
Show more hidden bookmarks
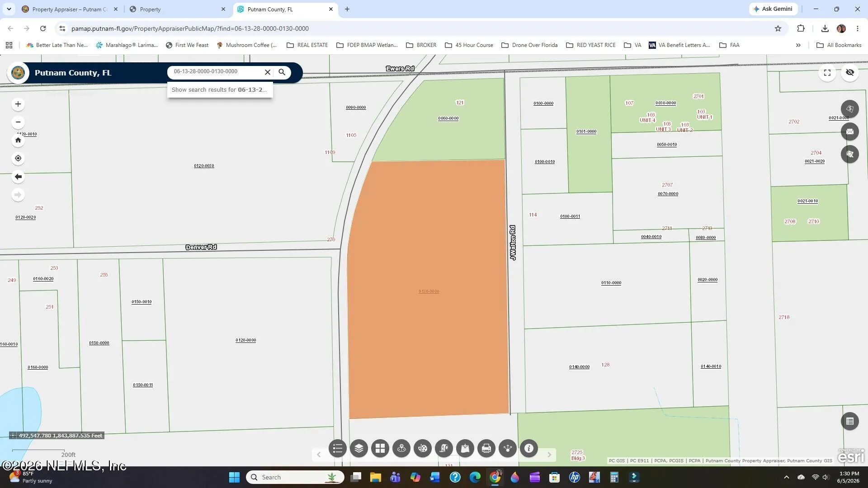point(798,45)
